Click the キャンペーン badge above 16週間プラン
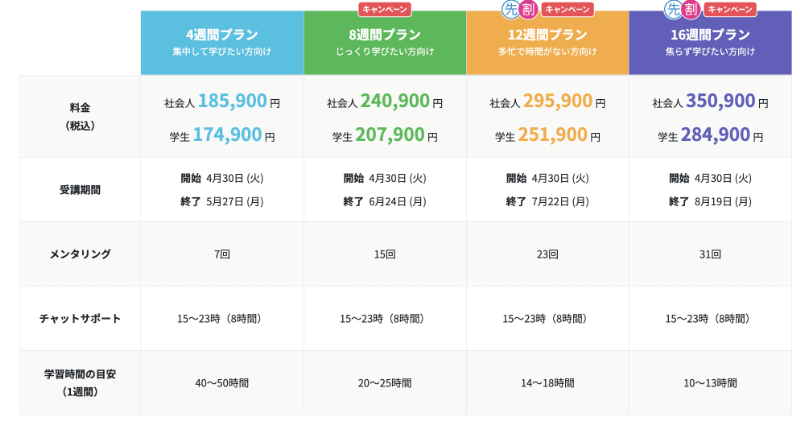Image resolution: width=800 pixels, height=423 pixels. pyautogui.click(x=730, y=10)
